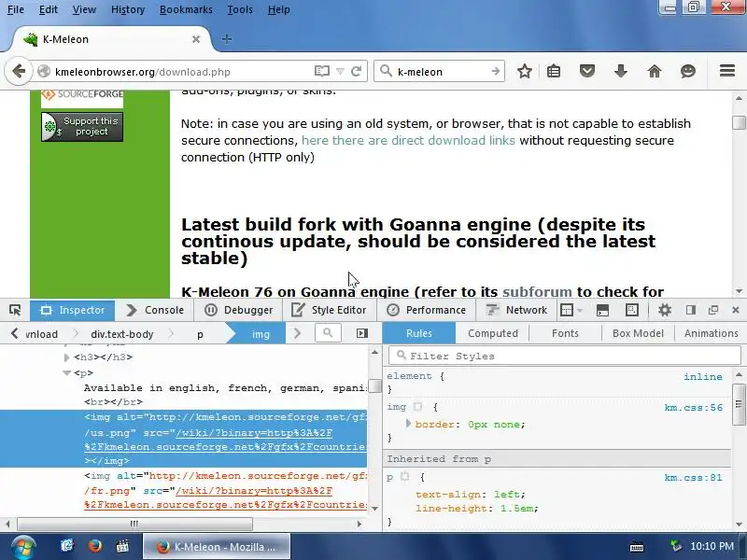Open the hamburger menu

point(727,71)
